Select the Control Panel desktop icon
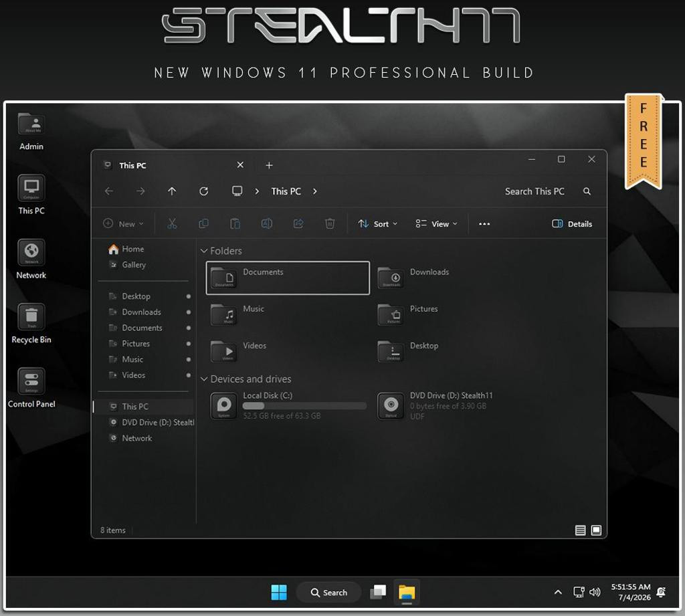685x616 pixels. pos(31,388)
